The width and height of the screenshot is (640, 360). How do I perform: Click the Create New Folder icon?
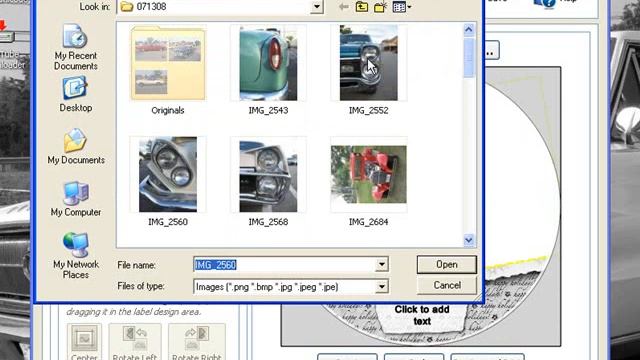point(380,7)
